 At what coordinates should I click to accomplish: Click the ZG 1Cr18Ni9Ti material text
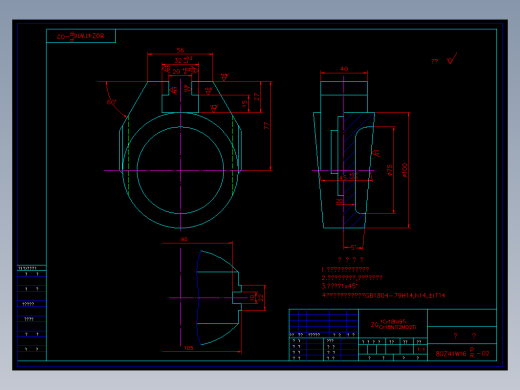click(394, 324)
